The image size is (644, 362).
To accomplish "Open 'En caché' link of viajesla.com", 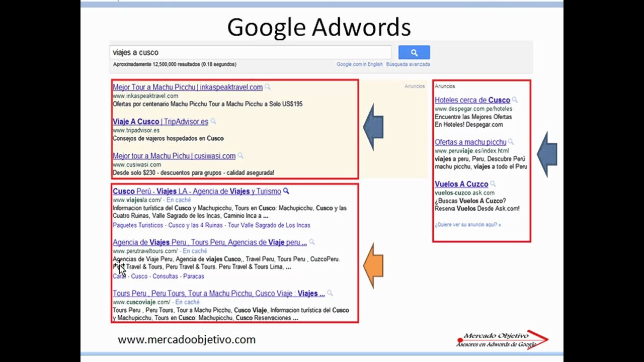I will pyautogui.click(x=179, y=200).
